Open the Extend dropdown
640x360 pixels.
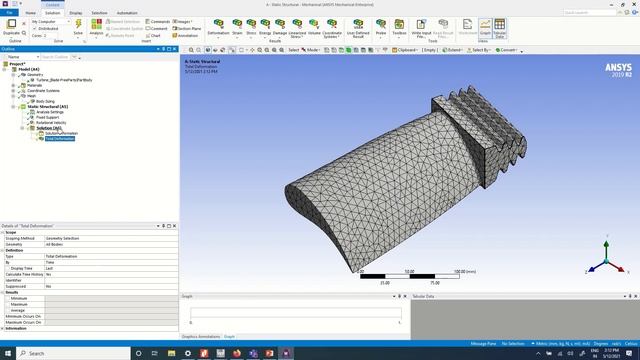pos(452,50)
